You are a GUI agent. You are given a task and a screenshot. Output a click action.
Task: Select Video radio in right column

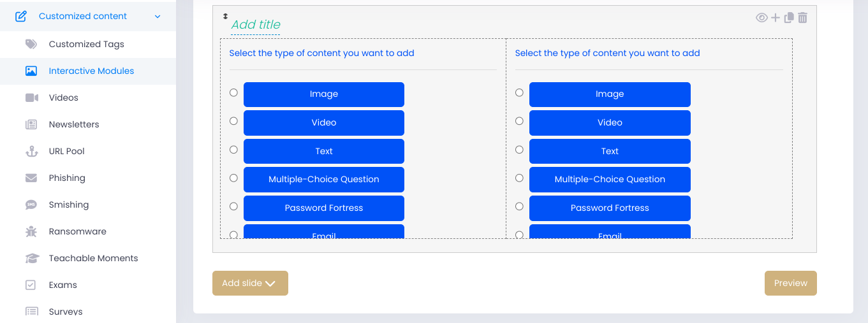(519, 121)
